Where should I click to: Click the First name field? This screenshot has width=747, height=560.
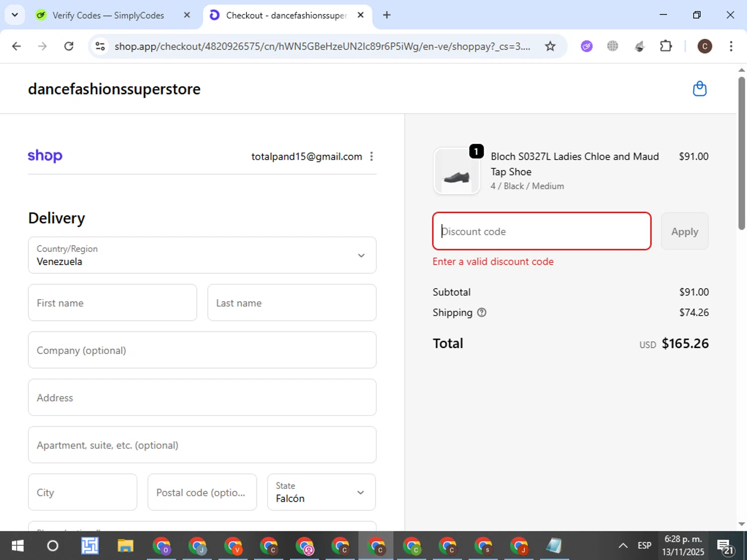tap(113, 303)
